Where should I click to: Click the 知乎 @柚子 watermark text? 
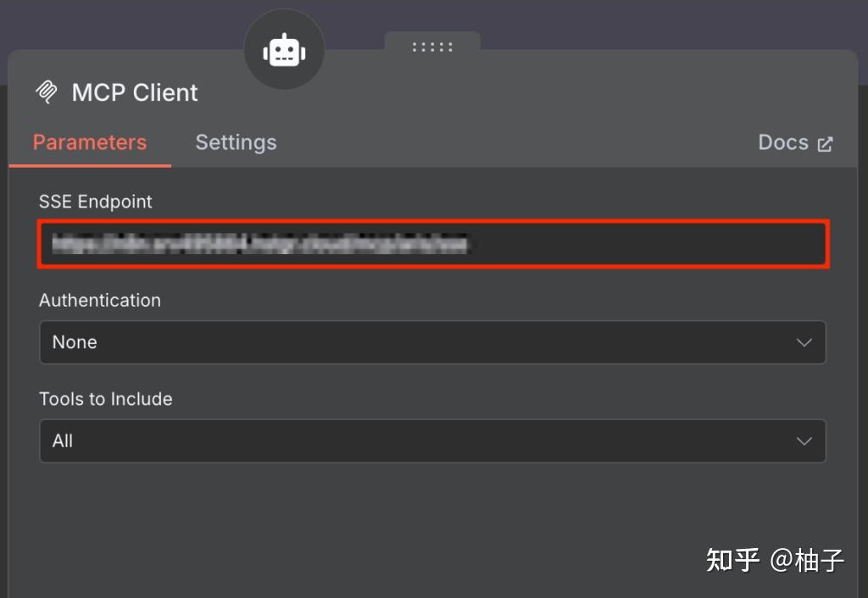tap(775, 560)
